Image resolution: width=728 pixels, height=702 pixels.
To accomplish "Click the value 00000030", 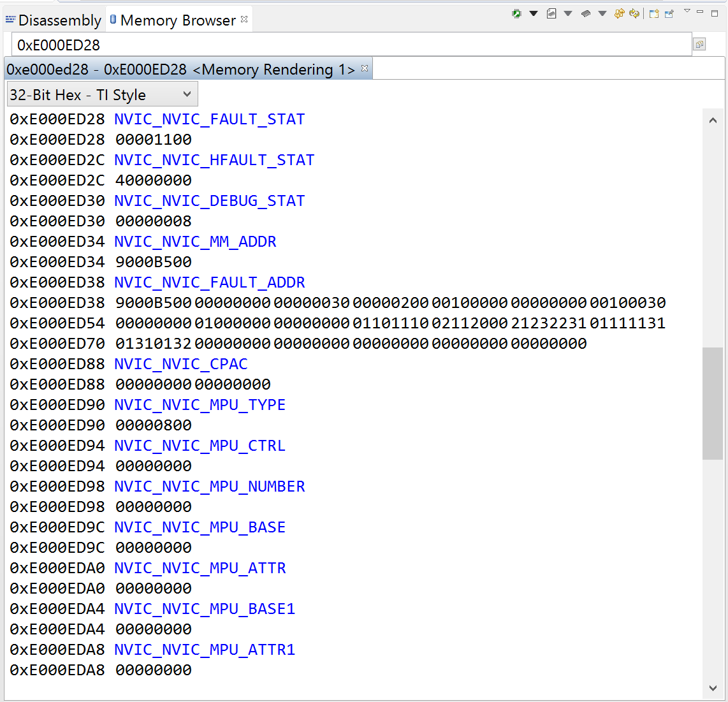I will pyautogui.click(x=312, y=303).
